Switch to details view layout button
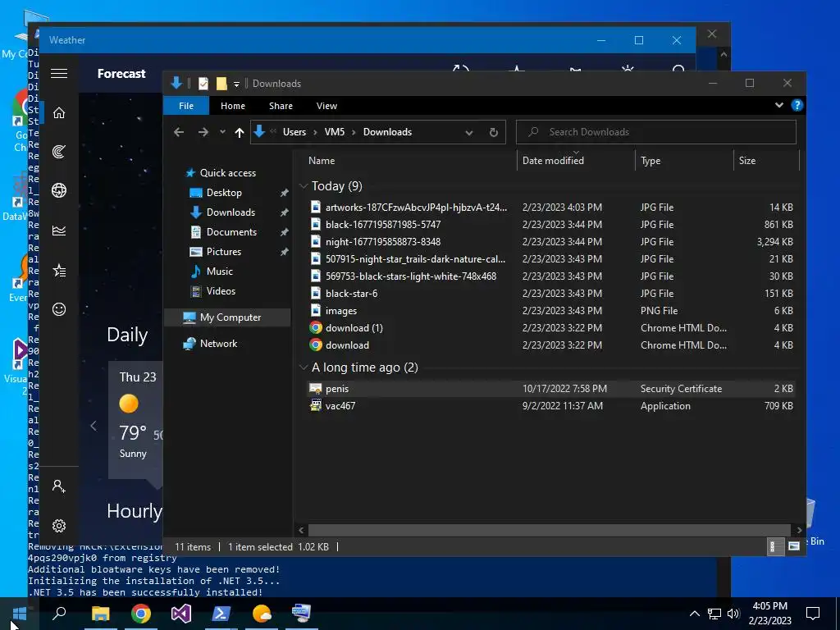The width and height of the screenshot is (840, 630). pos(774,546)
